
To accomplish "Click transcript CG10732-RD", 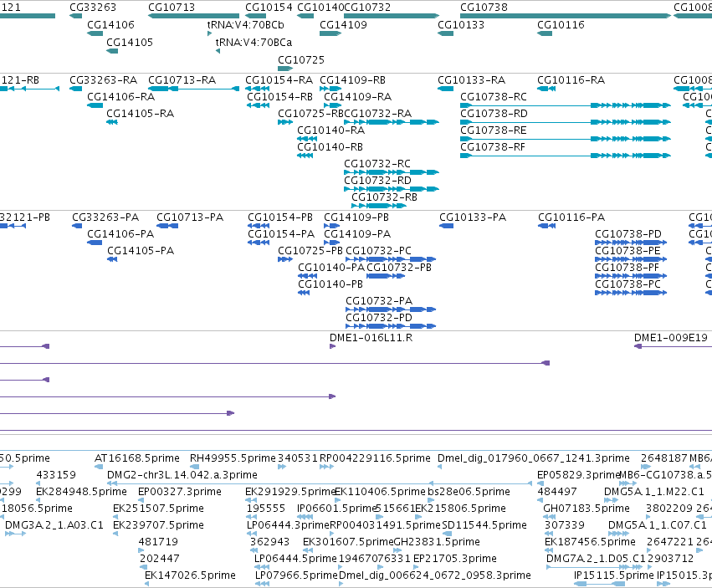I will pos(377,181).
